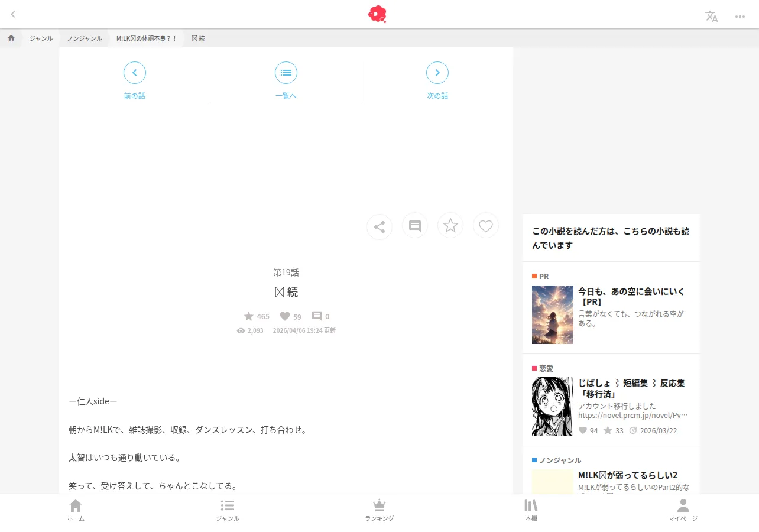This screenshot has width=759, height=532.
Task: Open M!LKが弱ってるらしい2 recommendation
Action: [628, 475]
